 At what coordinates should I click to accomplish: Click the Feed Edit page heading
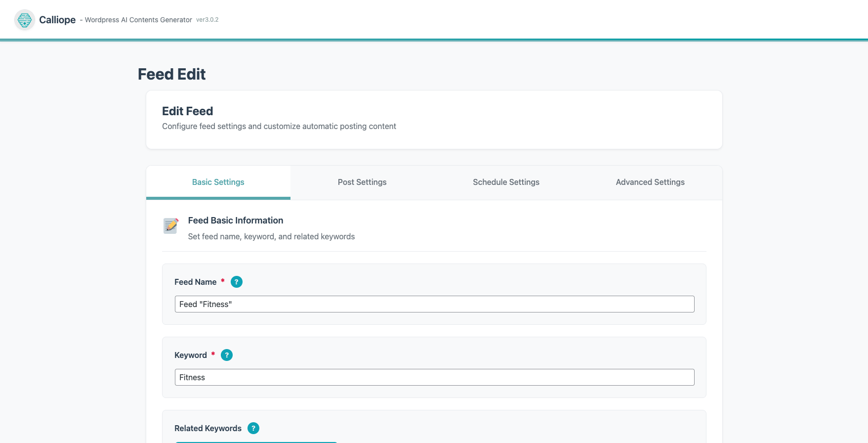[171, 74]
